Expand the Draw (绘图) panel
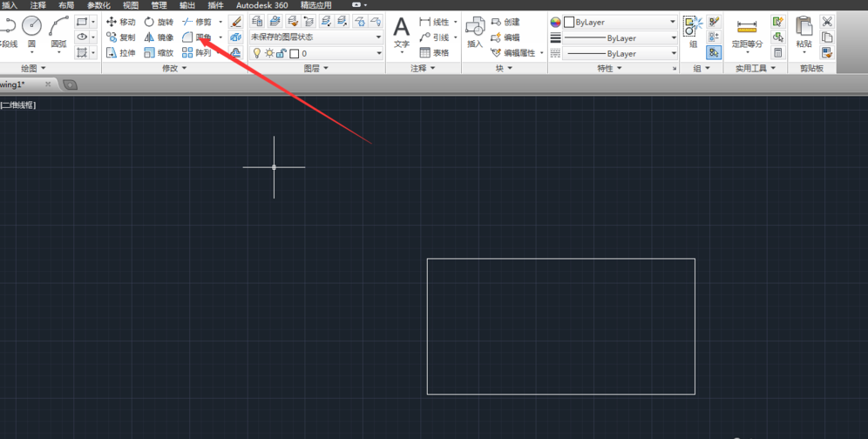The image size is (868, 439). coord(33,68)
